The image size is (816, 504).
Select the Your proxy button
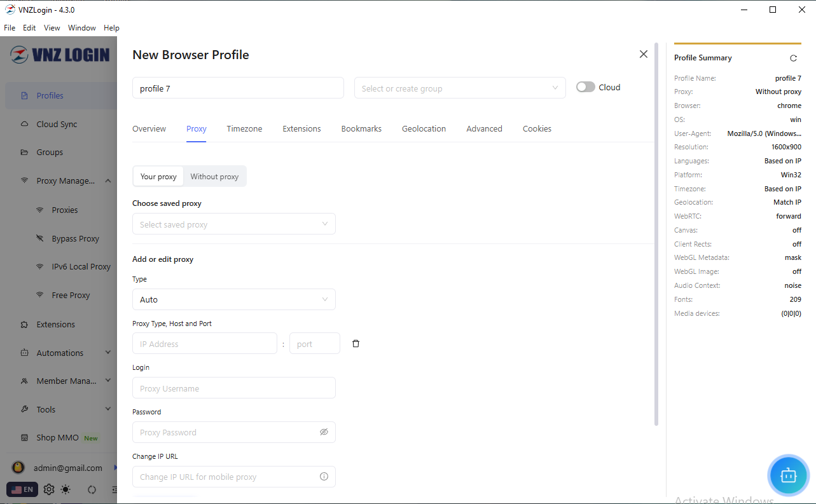click(158, 177)
